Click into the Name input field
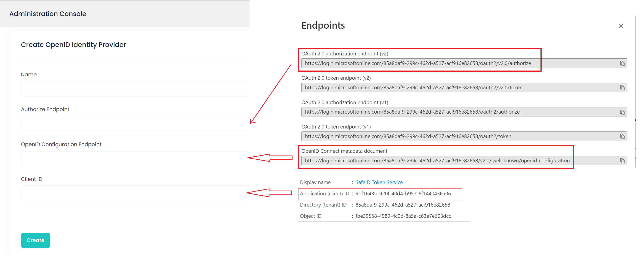 (135, 89)
